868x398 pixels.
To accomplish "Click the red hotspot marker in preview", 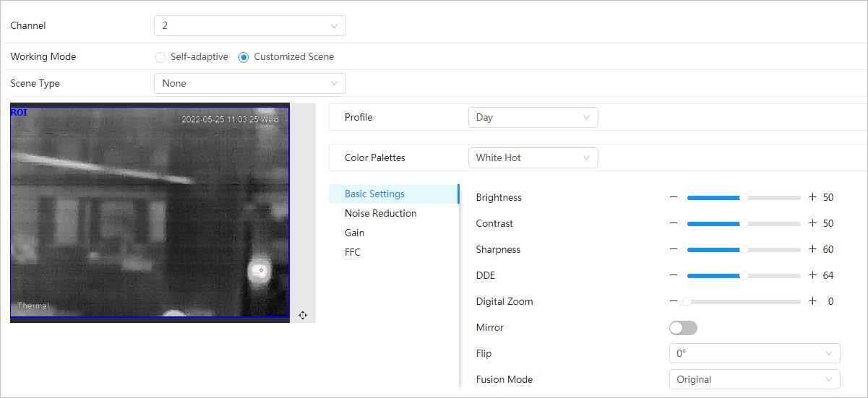I will [x=261, y=270].
